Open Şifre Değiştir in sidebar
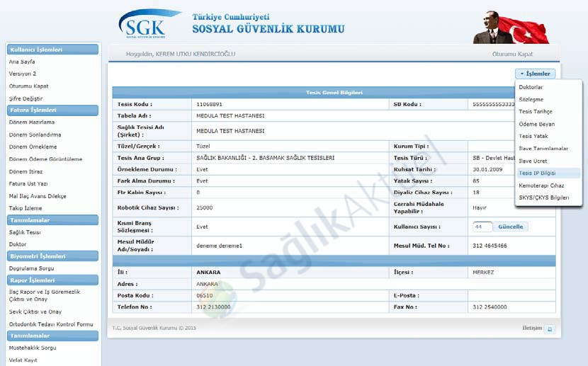This screenshot has height=366, width=588. click(x=26, y=98)
